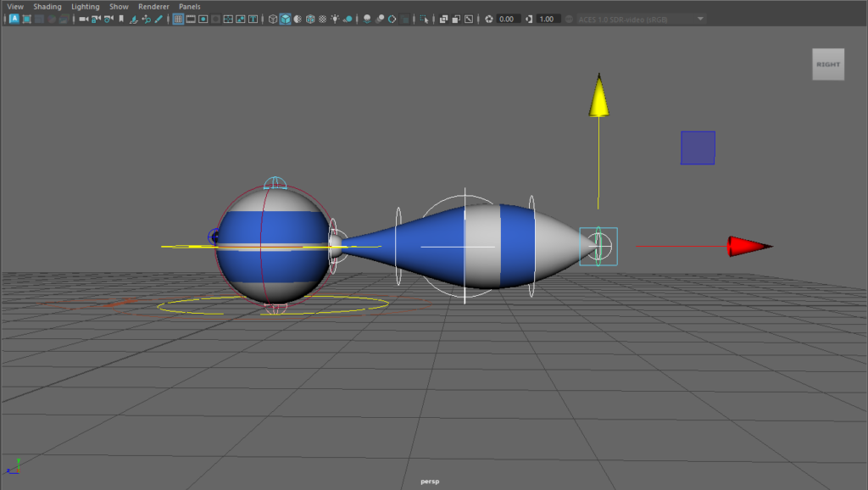
Task: Toggle Smooth Shade All display
Action: point(286,19)
